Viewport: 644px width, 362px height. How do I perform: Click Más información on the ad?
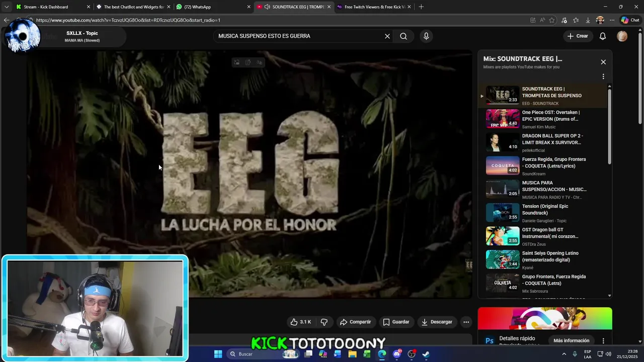tap(571, 340)
